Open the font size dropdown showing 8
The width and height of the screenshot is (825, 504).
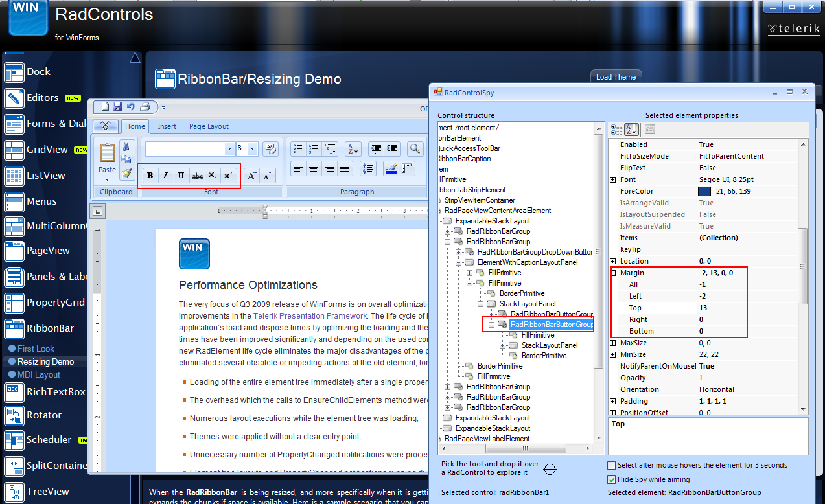click(x=253, y=149)
